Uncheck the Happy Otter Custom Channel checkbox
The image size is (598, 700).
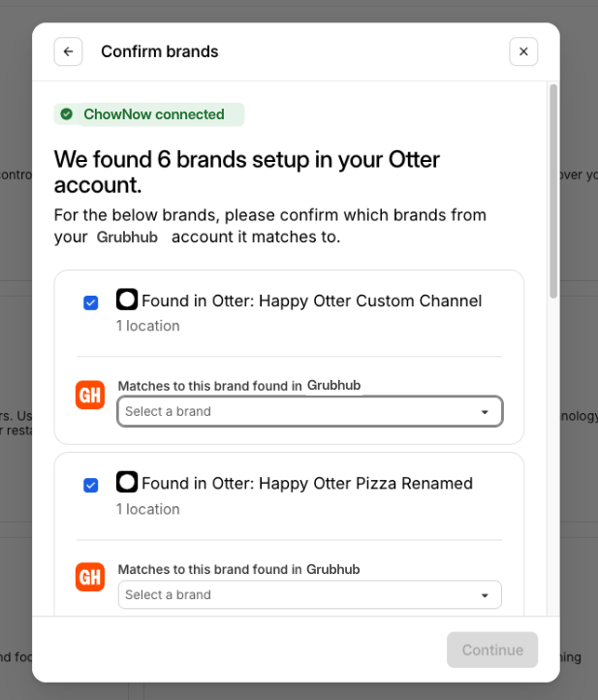coord(91,302)
